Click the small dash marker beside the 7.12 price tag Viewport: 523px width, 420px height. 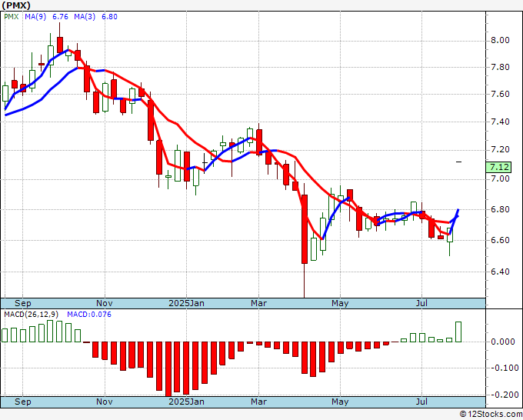click(x=459, y=162)
